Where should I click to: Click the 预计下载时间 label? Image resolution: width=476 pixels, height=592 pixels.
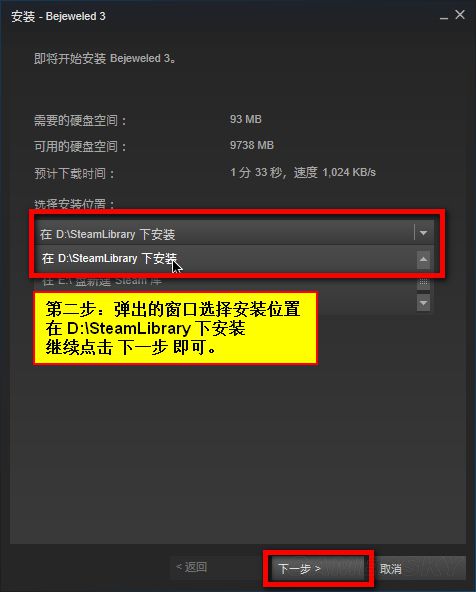coord(74,174)
